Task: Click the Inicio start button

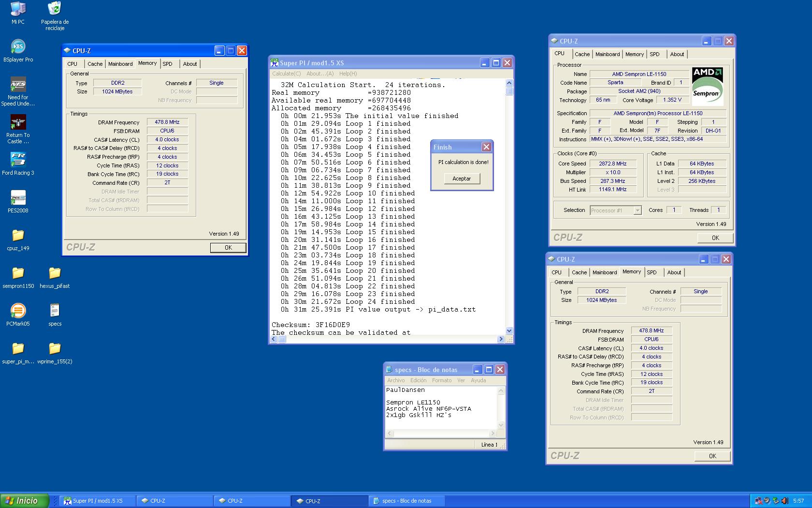Action: coord(25,501)
